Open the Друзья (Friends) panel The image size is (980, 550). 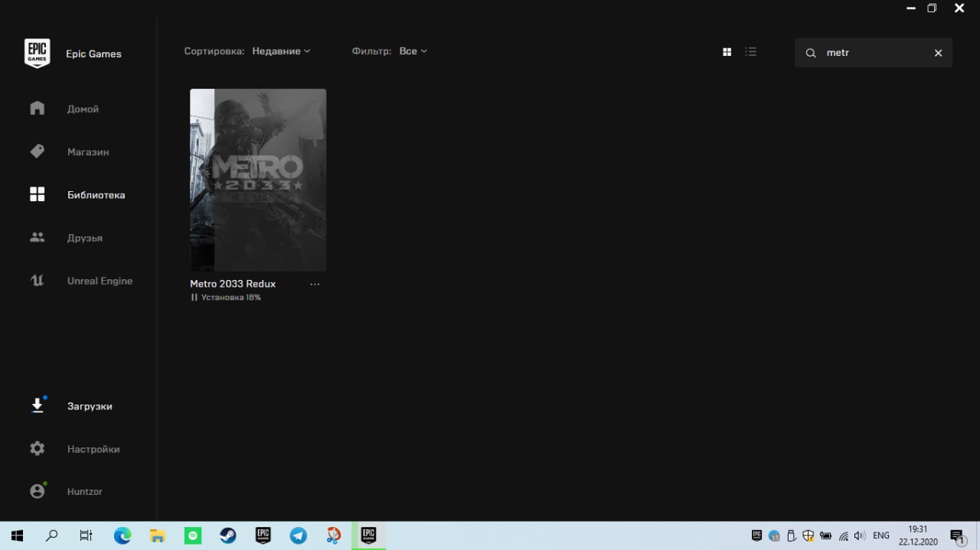[x=84, y=237]
